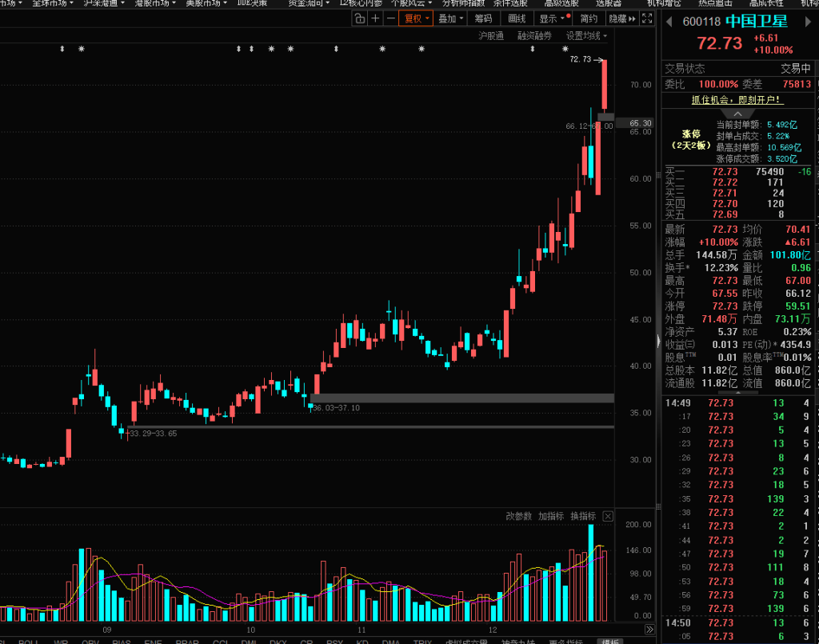Click the 换指标 button
This screenshot has height=644, width=819.
pyautogui.click(x=582, y=516)
